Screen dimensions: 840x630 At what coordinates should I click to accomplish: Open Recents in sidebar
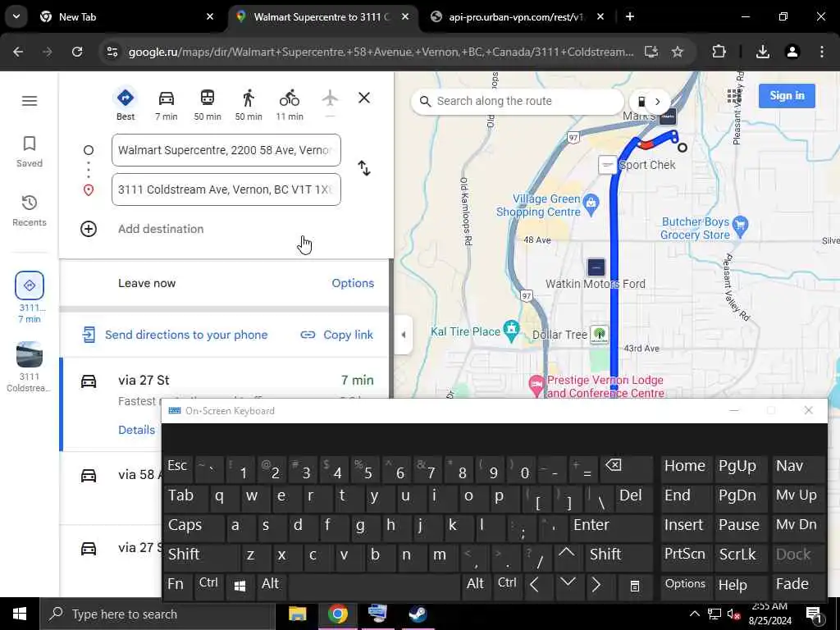pos(30,211)
